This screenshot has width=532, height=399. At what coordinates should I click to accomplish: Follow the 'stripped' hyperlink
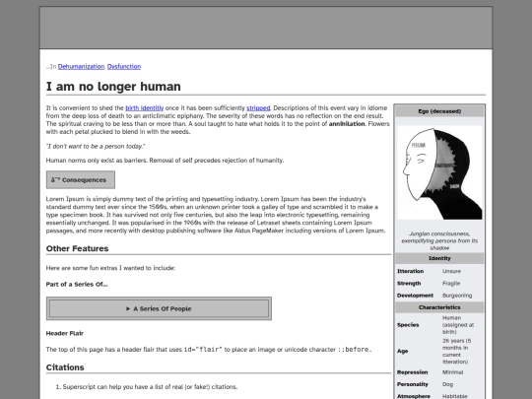[258, 108]
